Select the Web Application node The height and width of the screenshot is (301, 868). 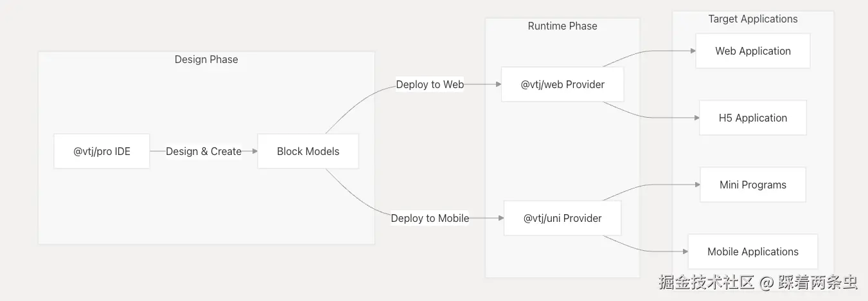tap(752, 51)
